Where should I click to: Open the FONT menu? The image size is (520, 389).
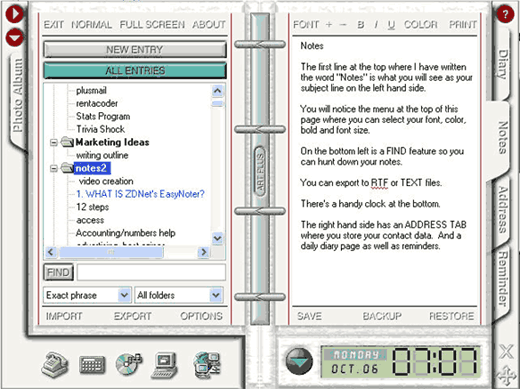pyautogui.click(x=306, y=25)
